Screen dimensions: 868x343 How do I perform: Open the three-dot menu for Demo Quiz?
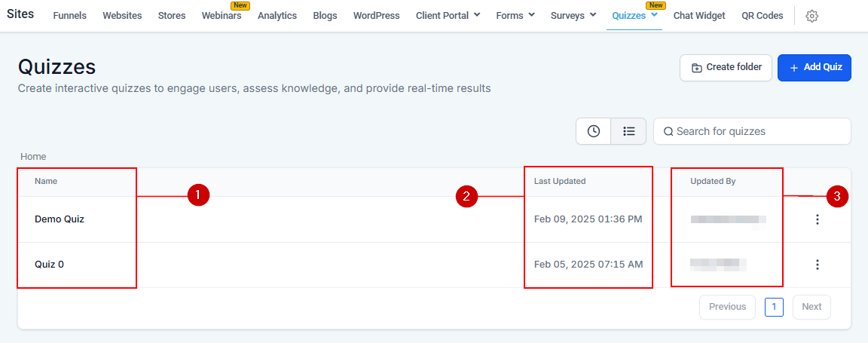click(x=817, y=219)
